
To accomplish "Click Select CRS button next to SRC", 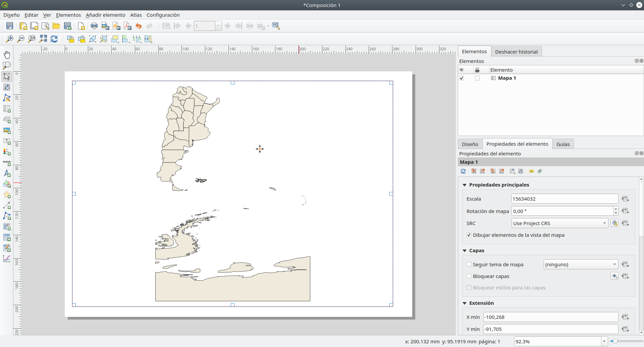I will tap(614, 223).
